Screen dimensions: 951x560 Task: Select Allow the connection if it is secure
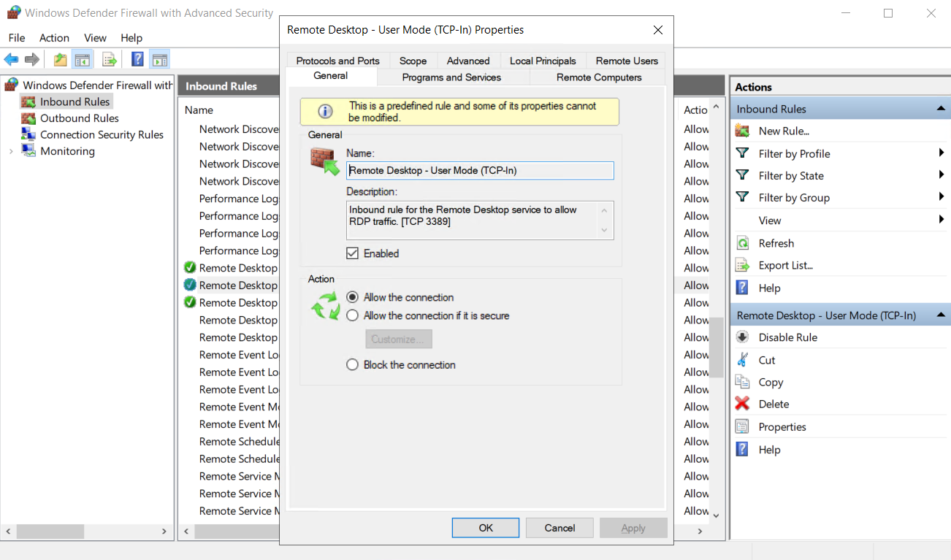pos(353,315)
